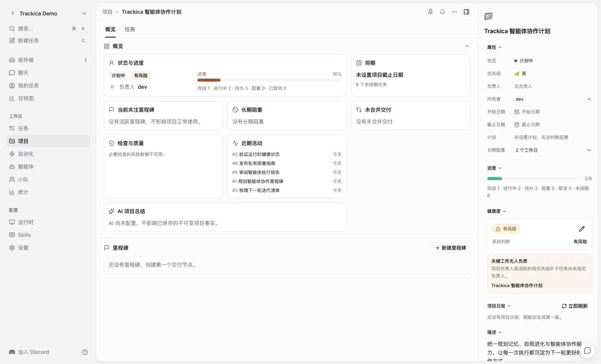Open the Inbox (收件箱)

pyautogui.click(x=48, y=60)
